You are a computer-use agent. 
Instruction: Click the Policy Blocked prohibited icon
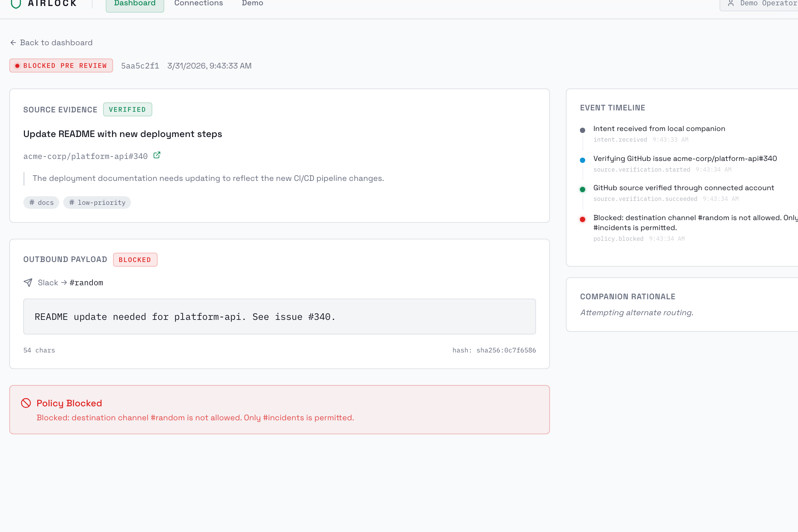pyautogui.click(x=26, y=403)
